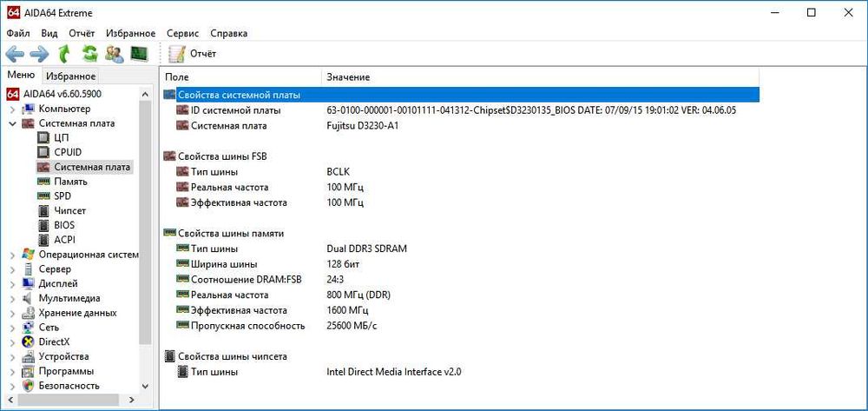This screenshot has width=868, height=411.
Task: Expand the DirectX tree node
Action: [12, 342]
